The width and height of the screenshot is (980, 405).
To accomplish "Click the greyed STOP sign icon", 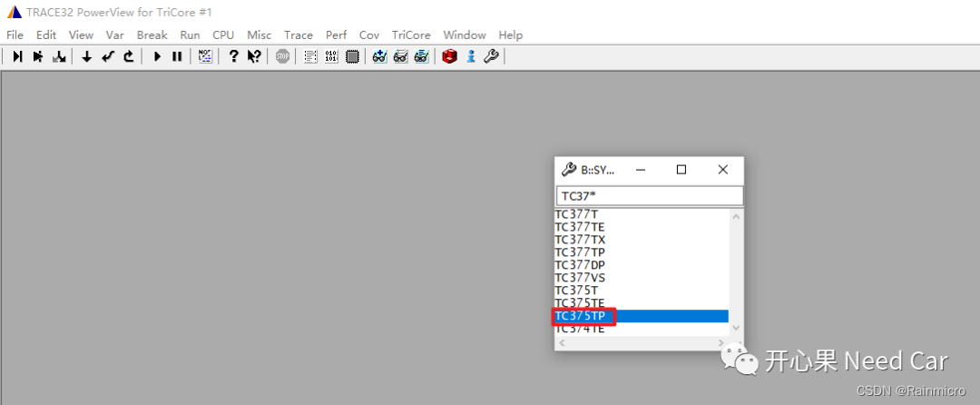I will coord(282,57).
